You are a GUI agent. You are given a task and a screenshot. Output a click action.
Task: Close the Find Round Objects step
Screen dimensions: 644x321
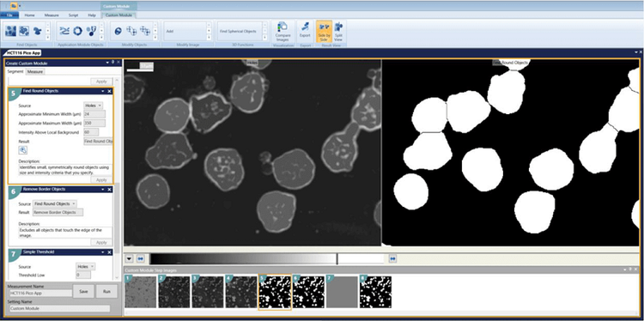click(109, 91)
